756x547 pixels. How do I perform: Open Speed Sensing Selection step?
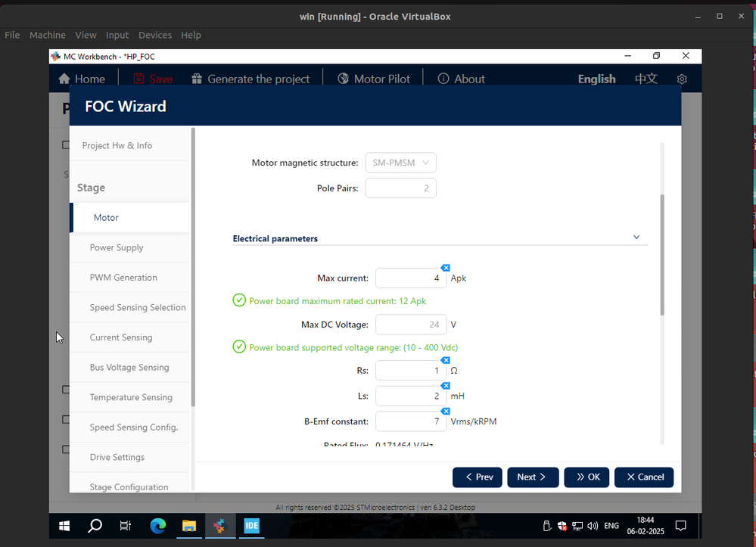[130, 307]
